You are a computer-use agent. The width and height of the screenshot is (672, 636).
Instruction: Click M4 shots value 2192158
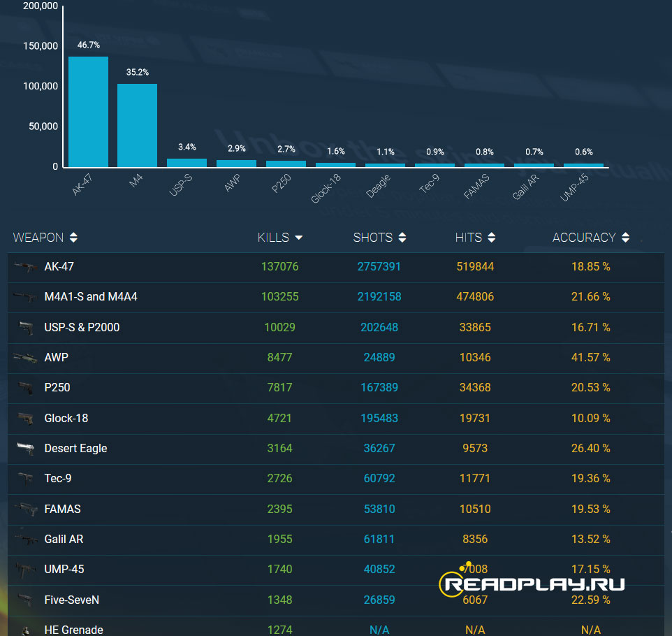coord(379,297)
